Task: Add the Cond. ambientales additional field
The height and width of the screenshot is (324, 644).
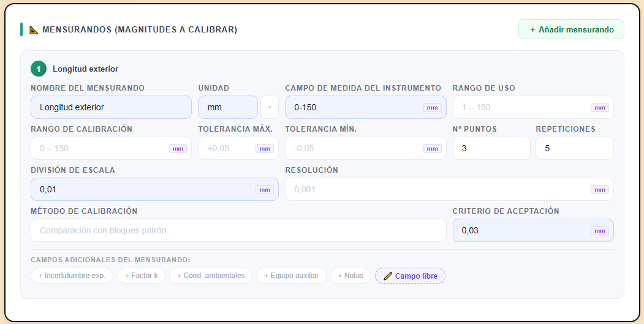Action: point(211,276)
